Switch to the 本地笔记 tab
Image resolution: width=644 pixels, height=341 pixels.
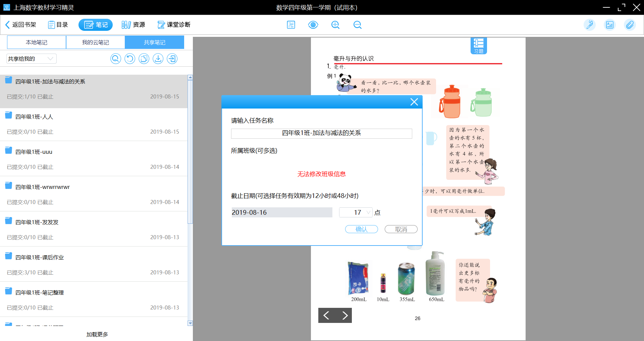pos(37,43)
